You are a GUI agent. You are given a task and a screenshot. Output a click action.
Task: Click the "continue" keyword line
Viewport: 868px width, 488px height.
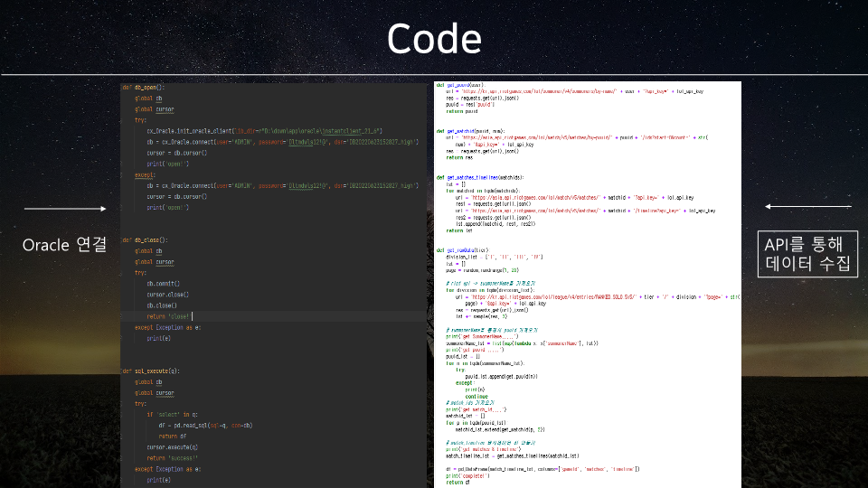tap(476, 396)
